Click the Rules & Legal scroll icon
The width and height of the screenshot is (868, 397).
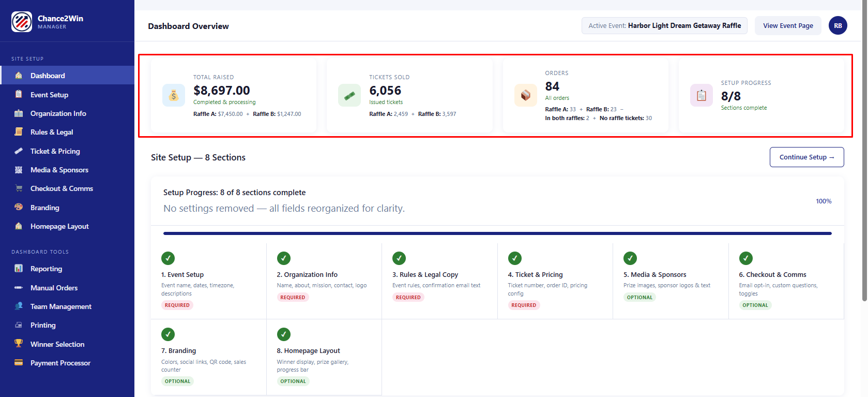pos(19,132)
